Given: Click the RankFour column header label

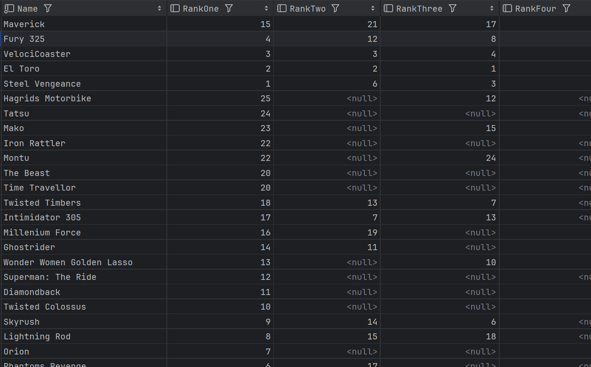Looking at the screenshot, I should (536, 9).
